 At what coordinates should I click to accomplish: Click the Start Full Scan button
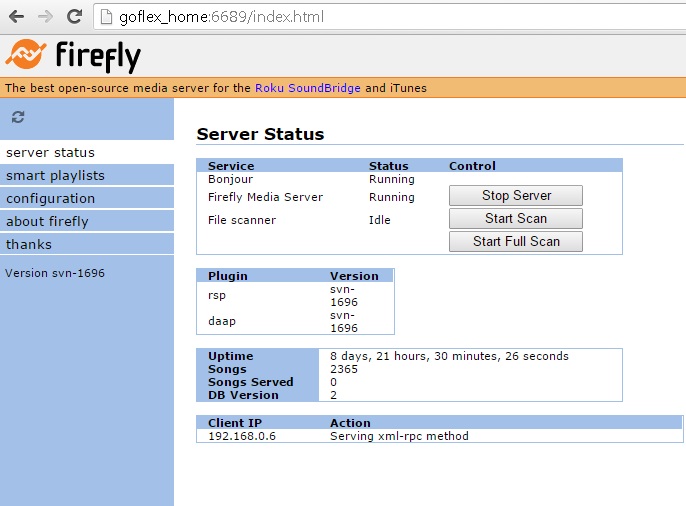point(516,241)
